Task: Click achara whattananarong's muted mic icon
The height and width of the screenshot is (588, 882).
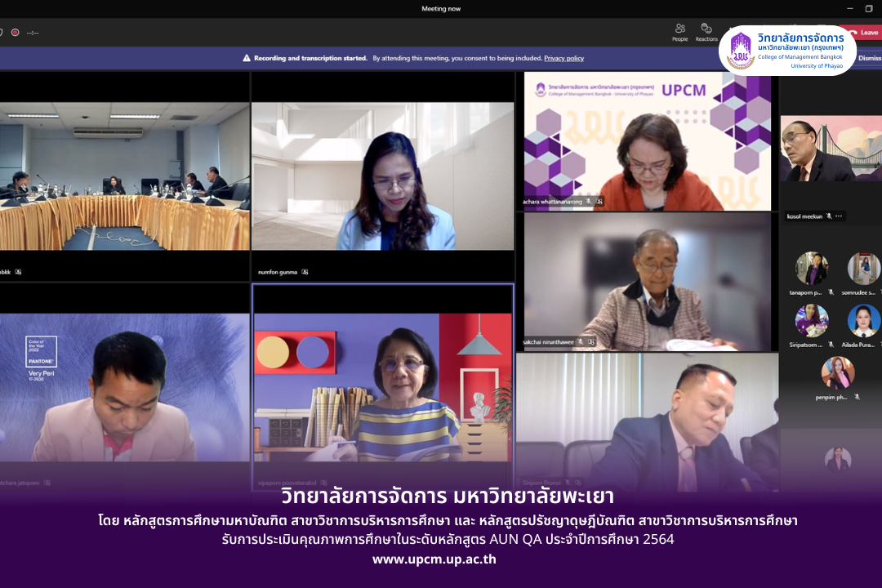Action: click(x=588, y=202)
